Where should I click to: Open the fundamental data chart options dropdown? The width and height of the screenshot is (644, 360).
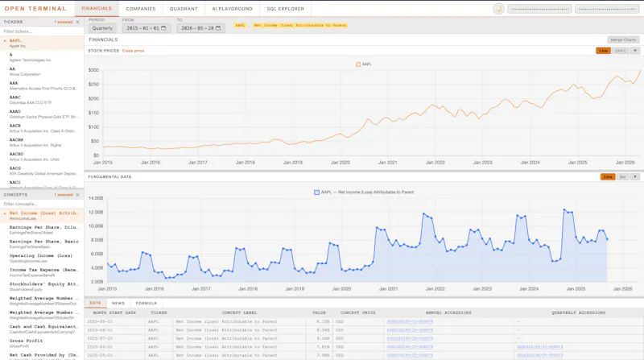pyautogui.click(x=635, y=176)
